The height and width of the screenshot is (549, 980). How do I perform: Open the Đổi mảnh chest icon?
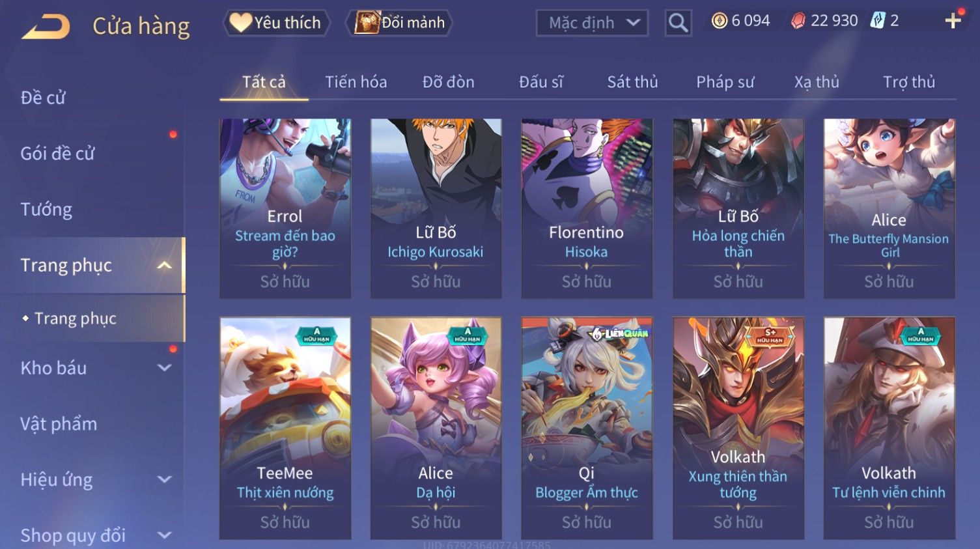point(367,22)
